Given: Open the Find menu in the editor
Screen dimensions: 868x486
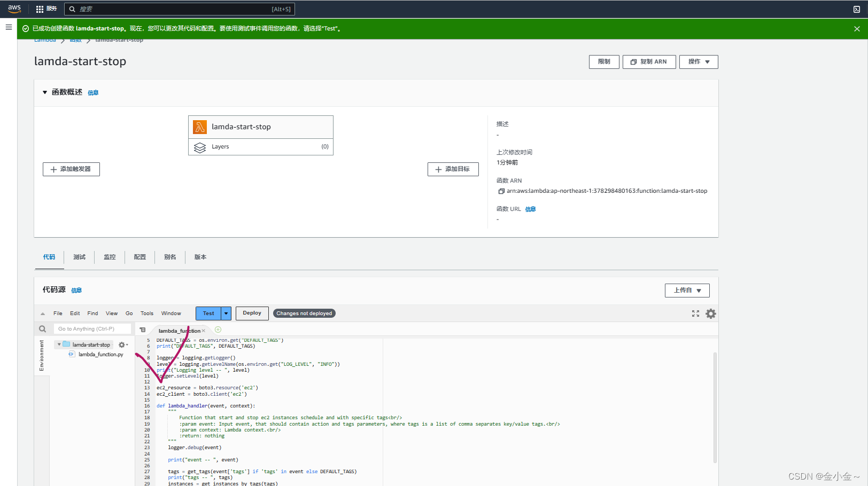Looking at the screenshot, I should click(x=92, y=313).
